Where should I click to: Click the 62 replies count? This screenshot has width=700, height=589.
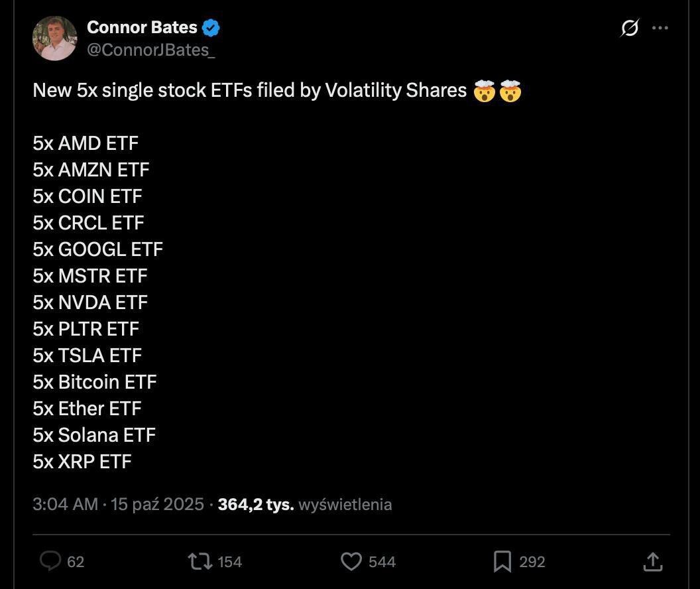pyautogui.click(x=76, y=562)
